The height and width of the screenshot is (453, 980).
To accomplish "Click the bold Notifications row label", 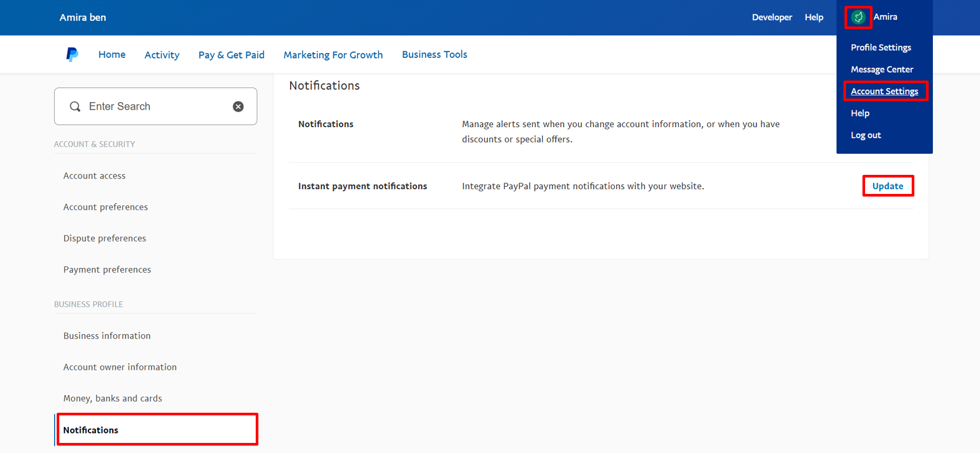I will click(326, 124).
